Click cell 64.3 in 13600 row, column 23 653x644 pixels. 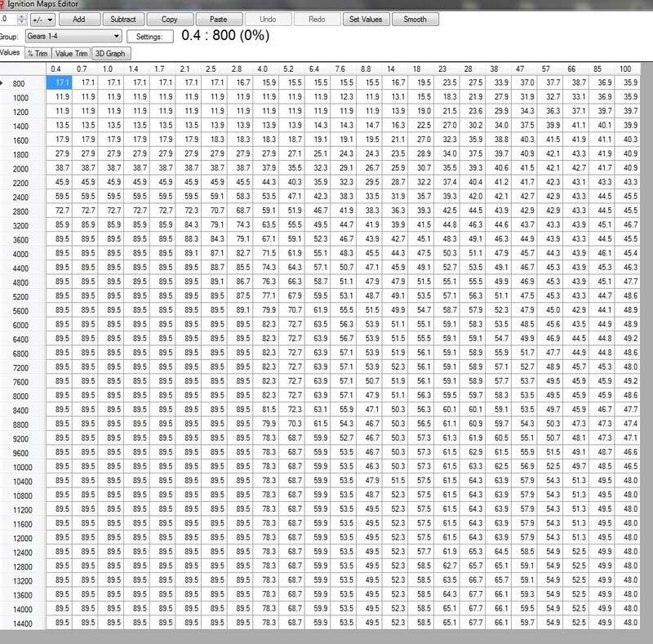pos(446,594)
